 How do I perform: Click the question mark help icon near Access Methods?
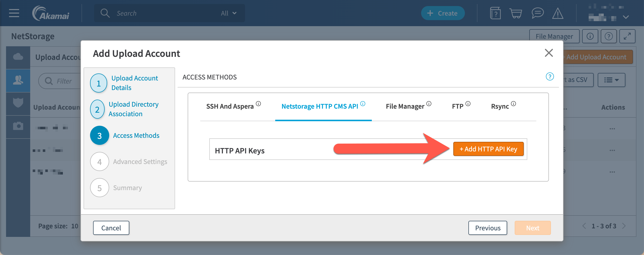click(x=550, y=77)
